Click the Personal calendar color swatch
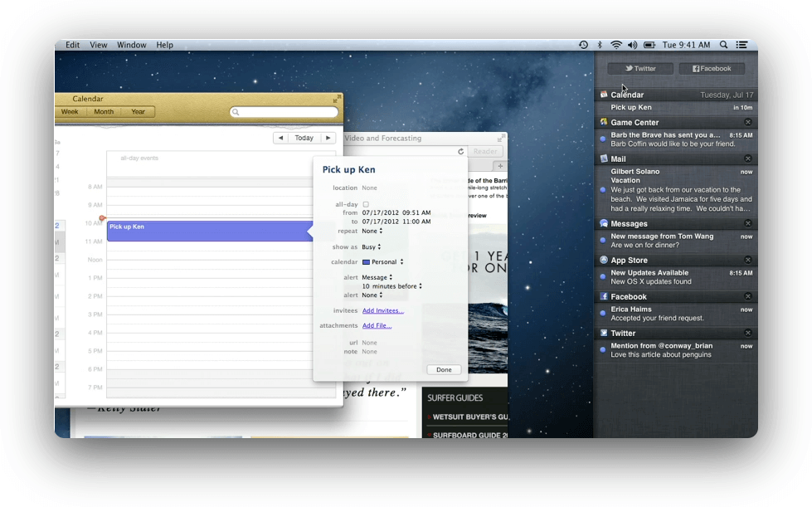The image size is (812, 507). 366,262
